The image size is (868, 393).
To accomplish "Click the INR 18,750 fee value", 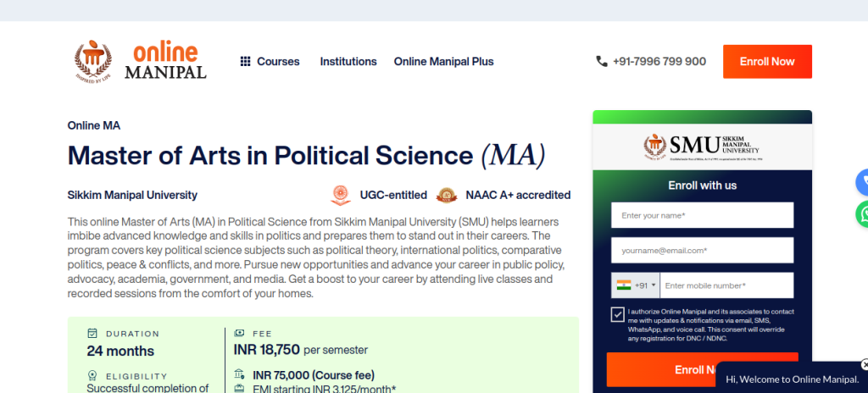I will tap(267, 349).
